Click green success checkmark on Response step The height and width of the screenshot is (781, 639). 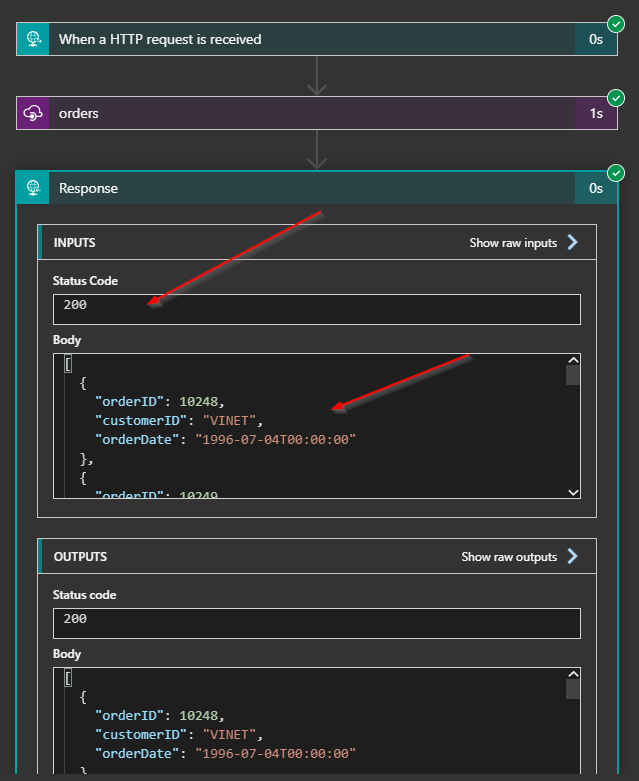616,172
